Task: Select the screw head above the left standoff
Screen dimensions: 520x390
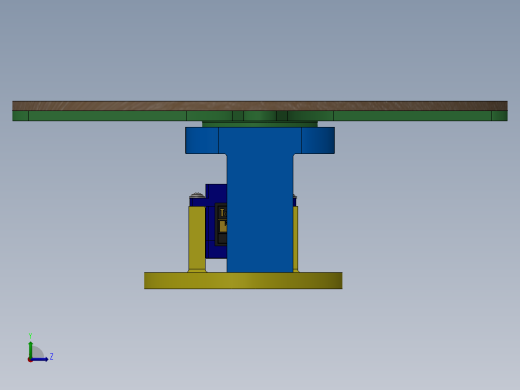Action: click(197, 195)
